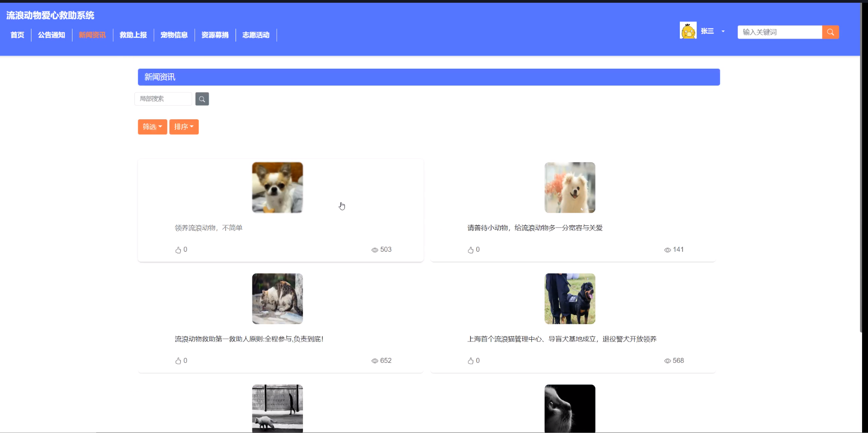Open 资源募捐 navigation item

click(215, 35)
